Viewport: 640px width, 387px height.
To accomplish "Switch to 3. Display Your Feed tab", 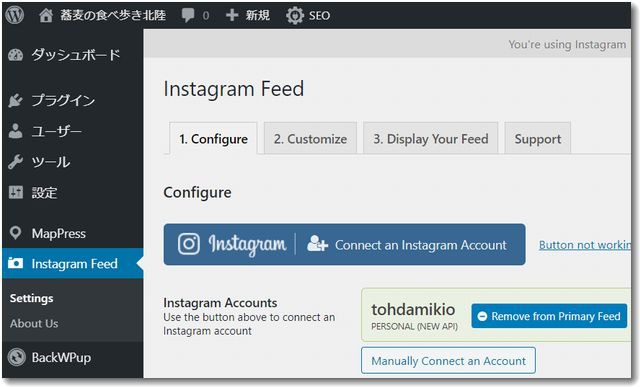I will tap(431, 139).
